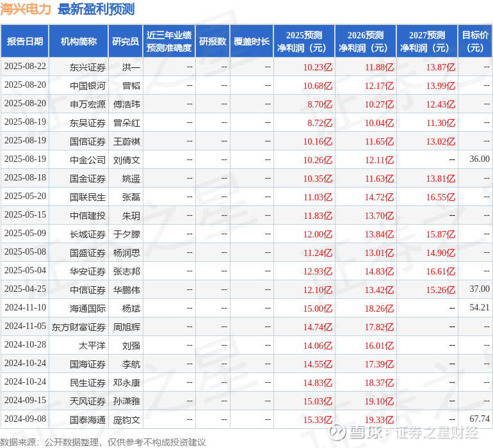This screenshot has width=493, height=448.
Task: Click institution 中金公司
Action: 88,160
